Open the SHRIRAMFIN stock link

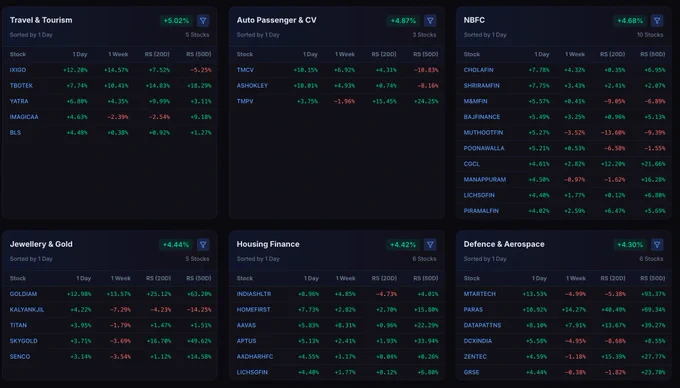tap(481, 85)
